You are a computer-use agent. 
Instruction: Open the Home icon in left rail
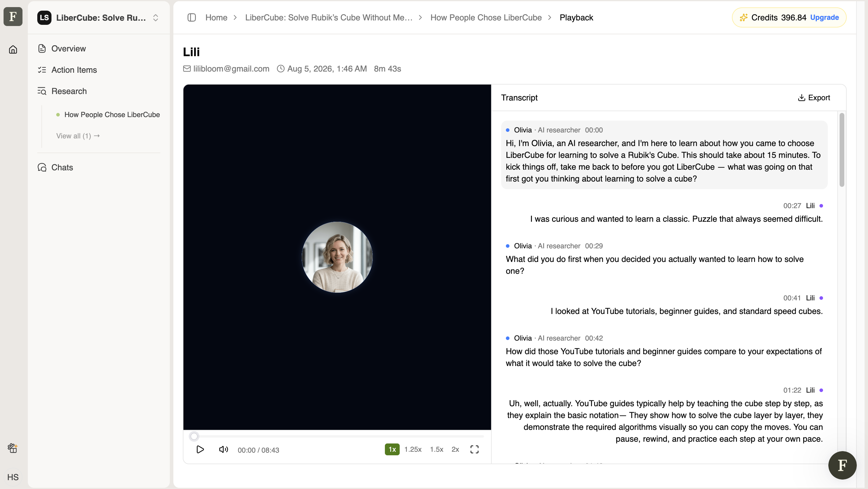pyautogui.click(x=13, y=49)
